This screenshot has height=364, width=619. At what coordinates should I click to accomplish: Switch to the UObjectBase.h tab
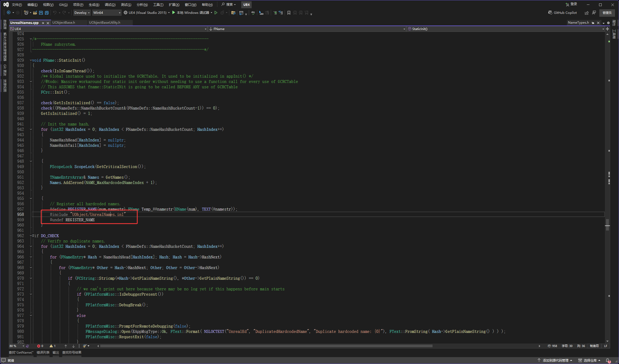pos(64,23)
